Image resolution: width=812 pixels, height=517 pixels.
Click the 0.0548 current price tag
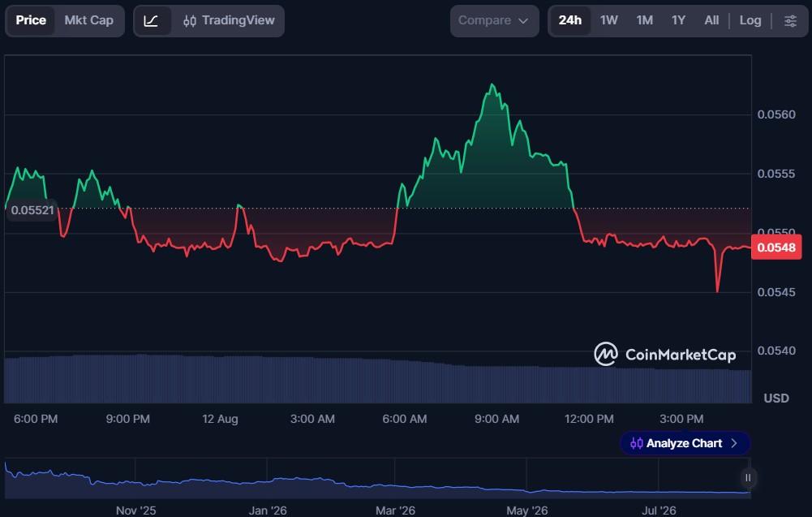point(776,247)
